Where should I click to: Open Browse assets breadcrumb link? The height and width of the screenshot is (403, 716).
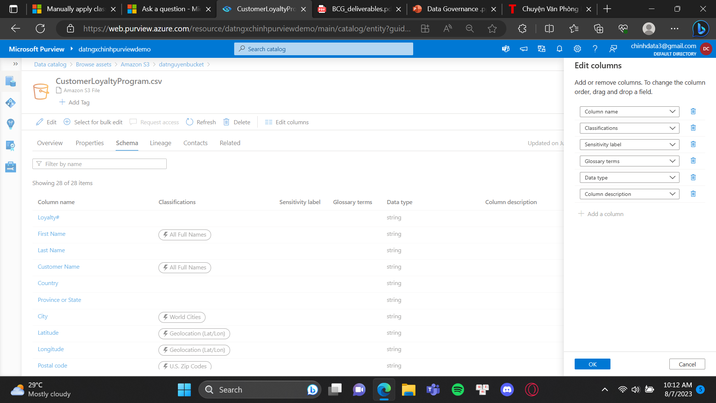click(x=93, y=64)
